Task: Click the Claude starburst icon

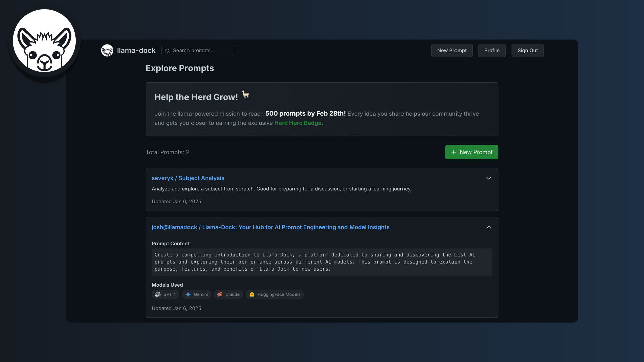Action: [x=220, y=295]
